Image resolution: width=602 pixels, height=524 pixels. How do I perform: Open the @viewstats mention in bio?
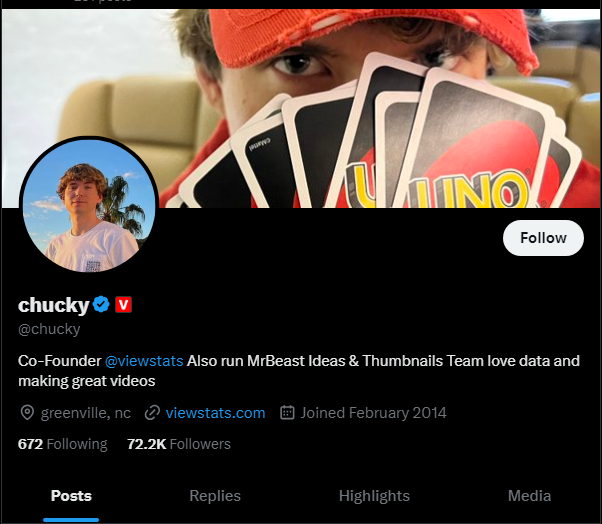point(144,361)
